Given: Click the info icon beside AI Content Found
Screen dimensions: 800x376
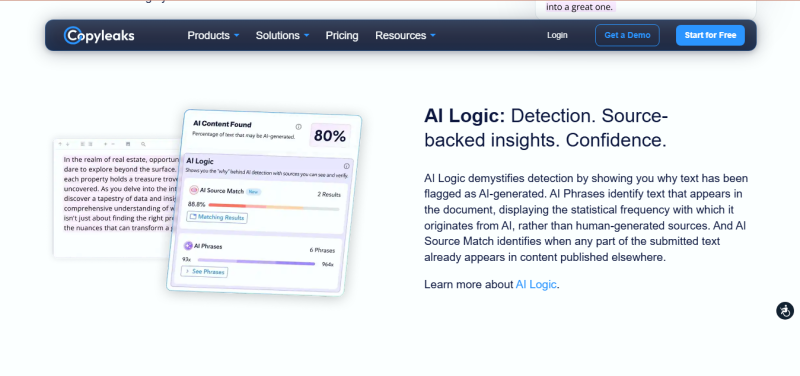Looking at the screenshot, I should pos(298,127).
